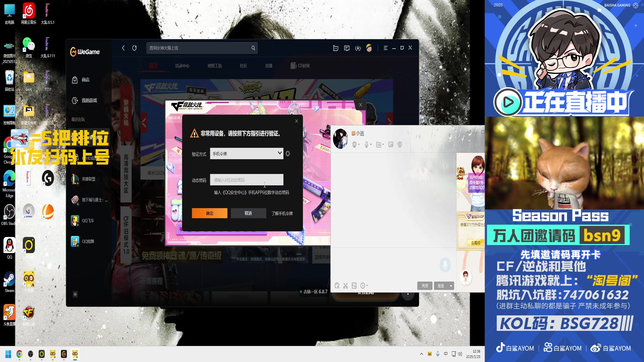Select QQ飞车 in WeGame game list

(x=83, y=221)
